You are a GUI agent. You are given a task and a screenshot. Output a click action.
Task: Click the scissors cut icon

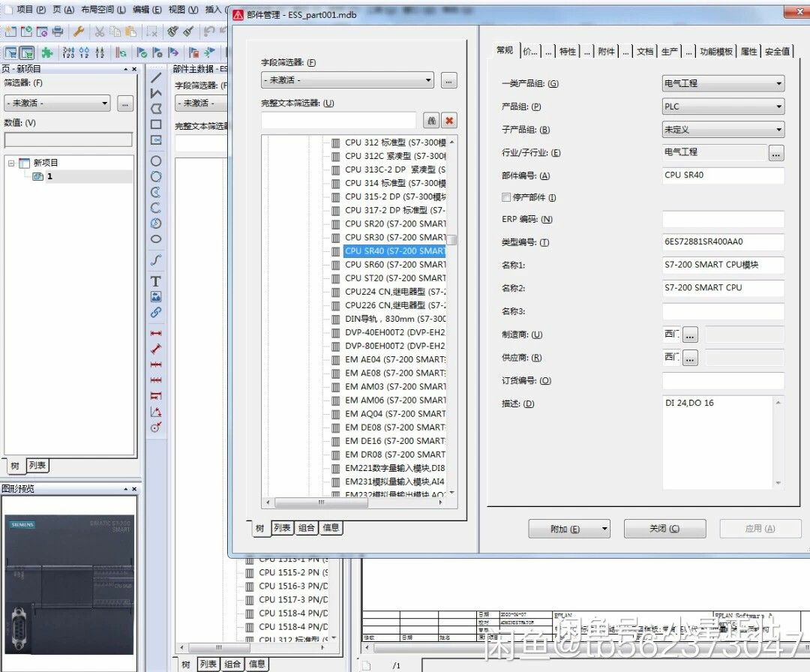click(99, 32)
